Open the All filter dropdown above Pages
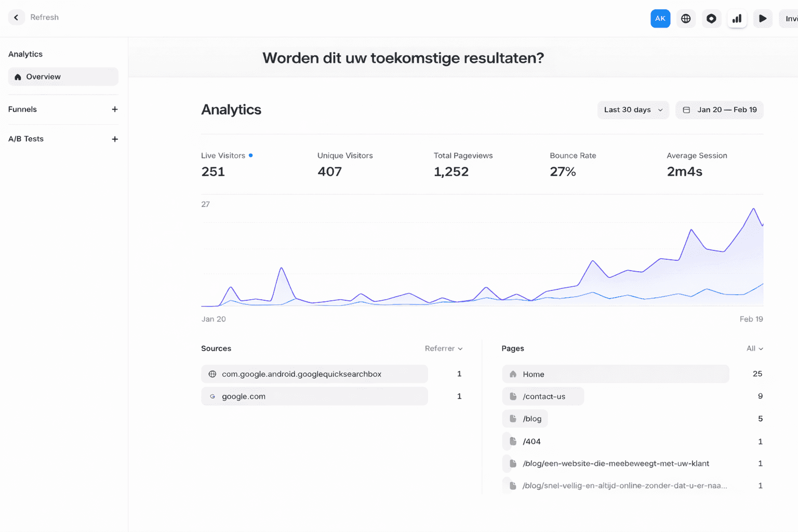The width and height of the screenshot is (798, 532). point(753,349)
